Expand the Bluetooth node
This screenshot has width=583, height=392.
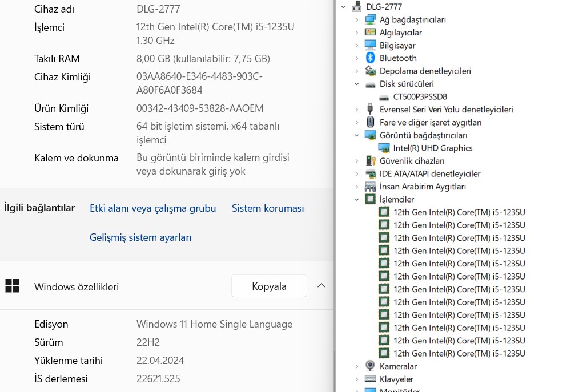point(357,58)
